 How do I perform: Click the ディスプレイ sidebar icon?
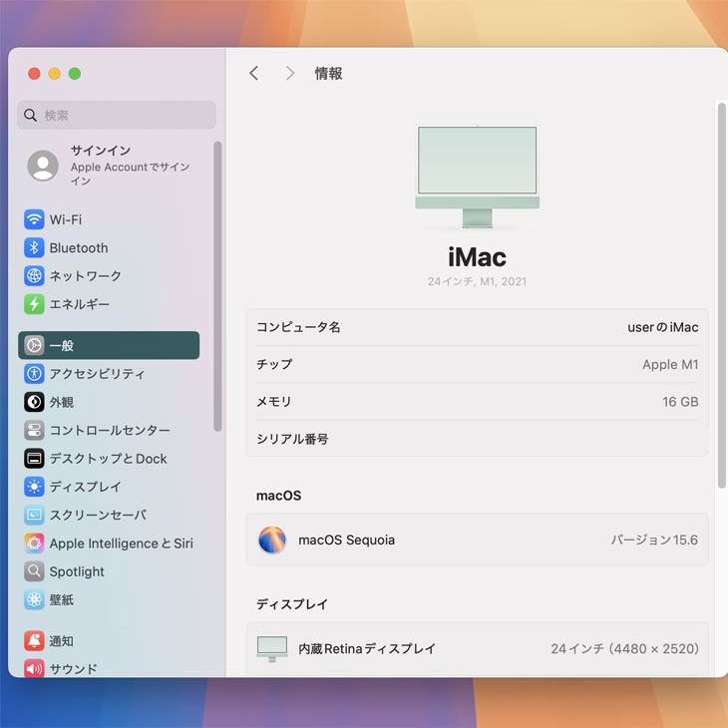(x=34, y=487)
